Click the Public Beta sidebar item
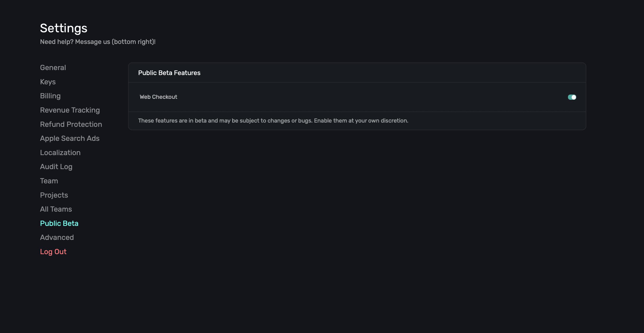Viewport: 644px width, 333px height. coord(59,223)
